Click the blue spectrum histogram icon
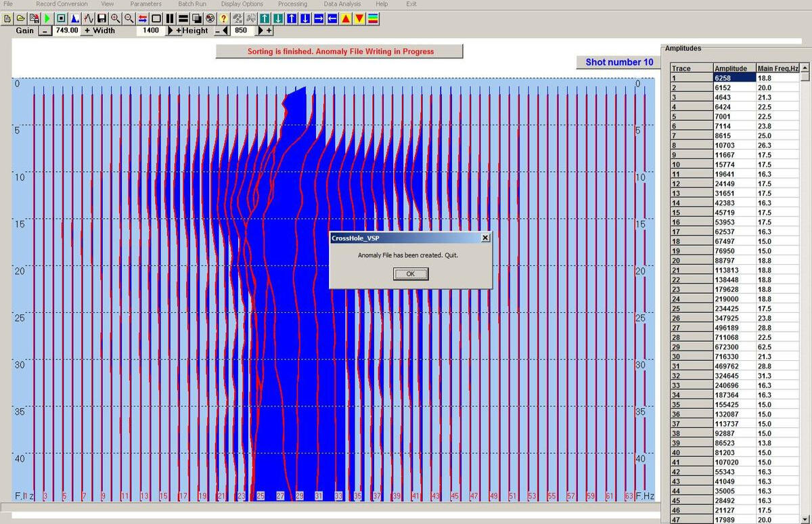 [74, 18]
